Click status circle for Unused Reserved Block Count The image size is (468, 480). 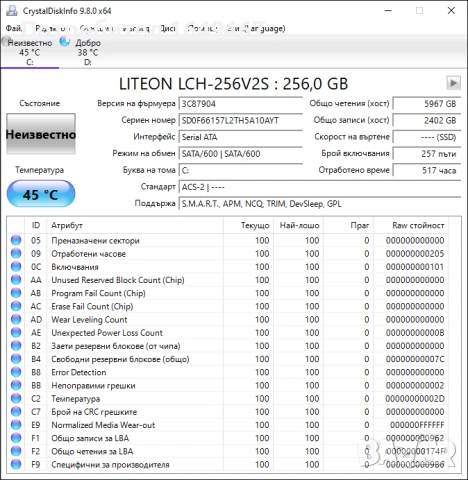(x=16, y=280)
